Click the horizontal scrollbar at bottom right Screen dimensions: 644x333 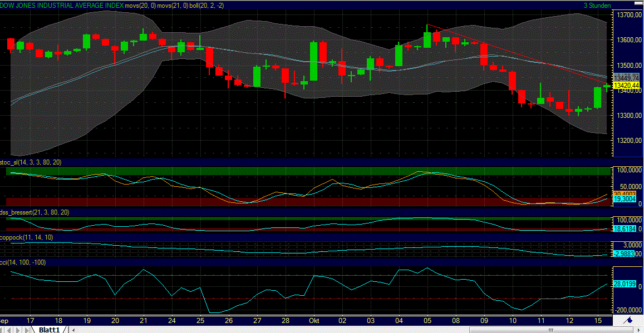click(x=551, y=329)
